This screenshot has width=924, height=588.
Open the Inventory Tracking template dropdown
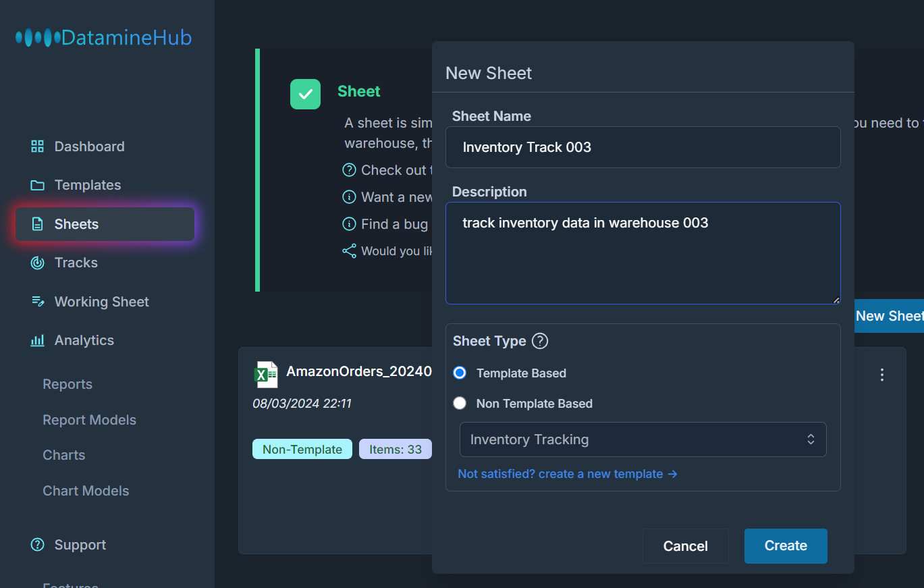click(643, 439)
